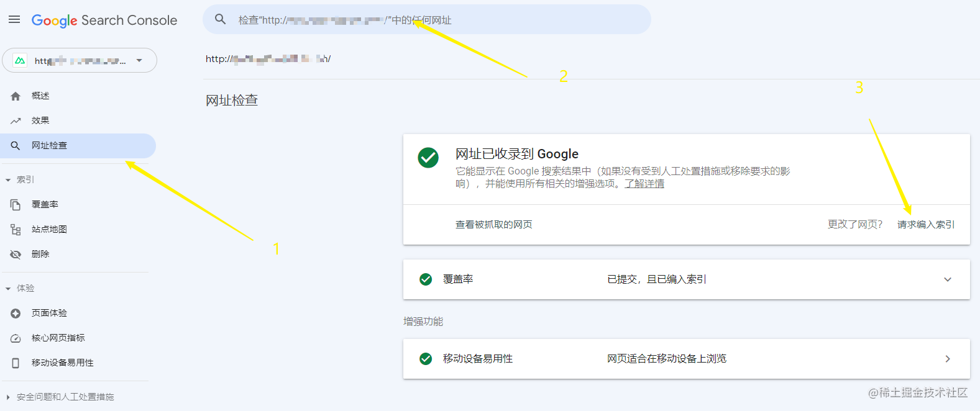Expand the 覆盖率 card chevron

(948, 279)
